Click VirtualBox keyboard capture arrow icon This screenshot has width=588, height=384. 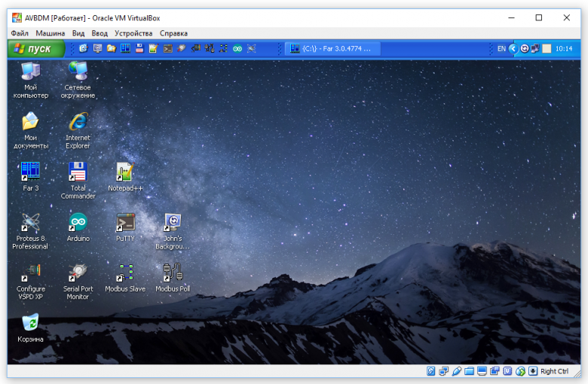coord(533,371)
